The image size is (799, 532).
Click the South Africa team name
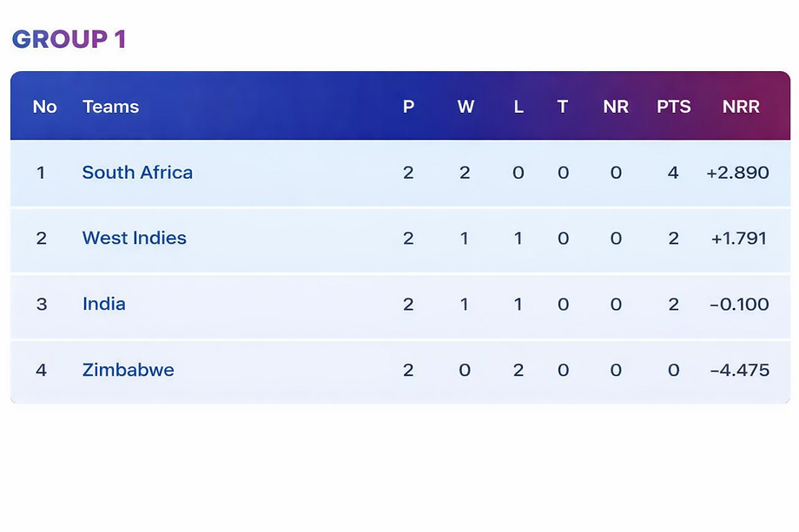pyautogui.click(x=137, y=172)
